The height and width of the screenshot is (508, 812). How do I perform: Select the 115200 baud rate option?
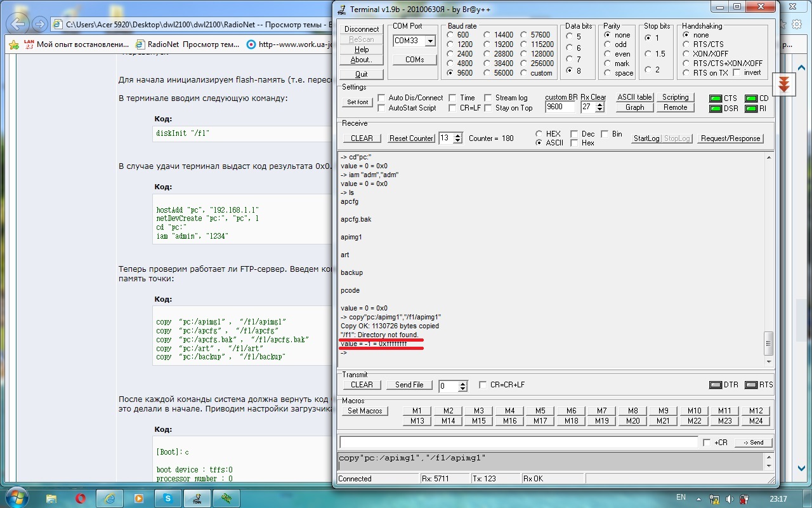coord(525,44)
